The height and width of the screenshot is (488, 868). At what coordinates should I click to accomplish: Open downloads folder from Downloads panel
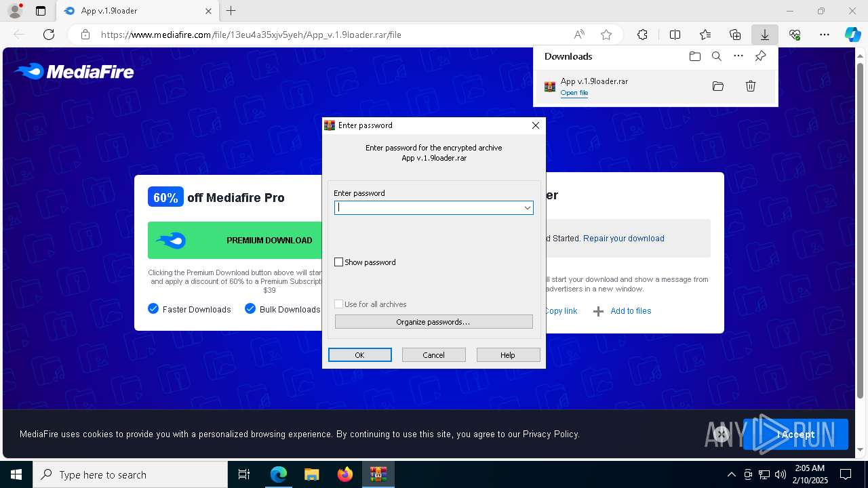pyautogui.click(x=694, y=56)
